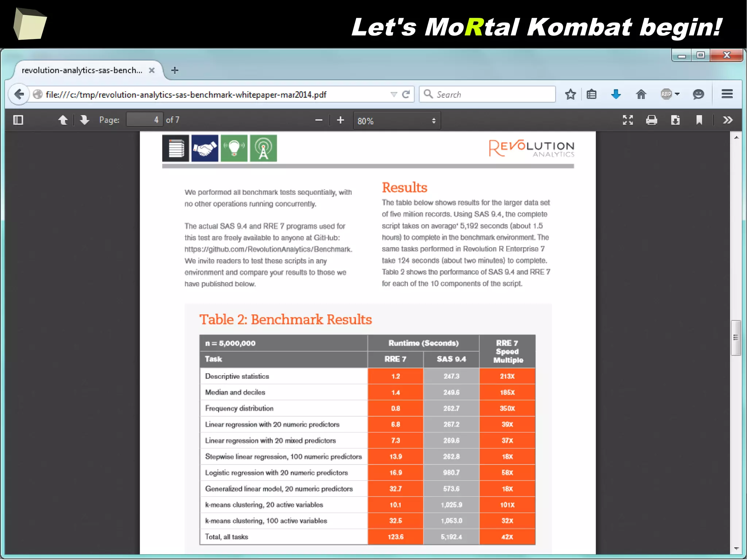
Task: Click the Adblock Plus ABP icon
Action: click(666, 94)
